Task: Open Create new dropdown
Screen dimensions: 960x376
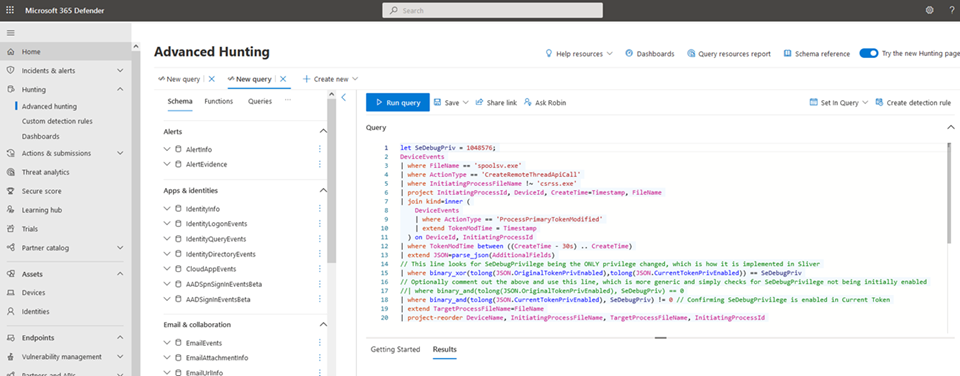Action: [x=330, y=79]
